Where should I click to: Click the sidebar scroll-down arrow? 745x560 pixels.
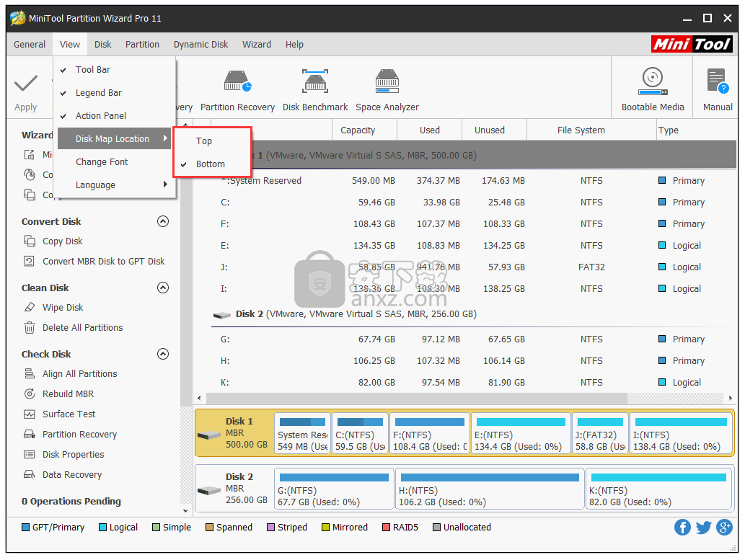pyautogui.click(x=186, y=511)
